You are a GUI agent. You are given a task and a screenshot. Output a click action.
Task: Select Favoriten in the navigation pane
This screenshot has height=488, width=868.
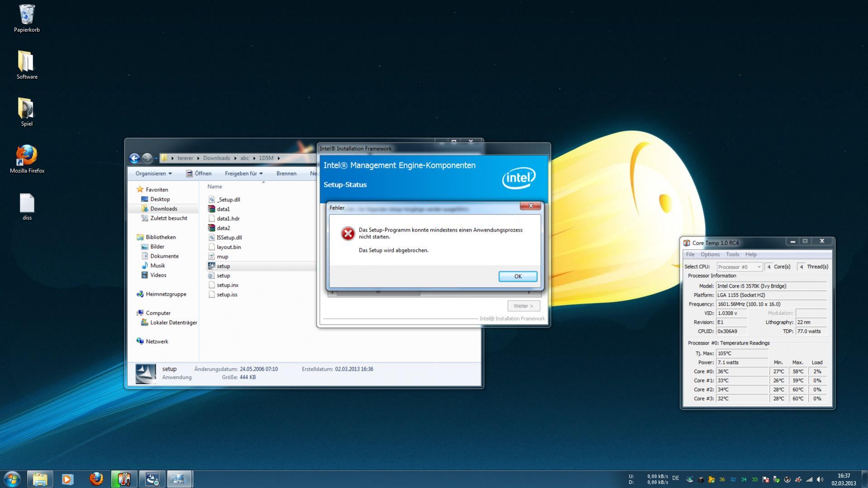157,190
